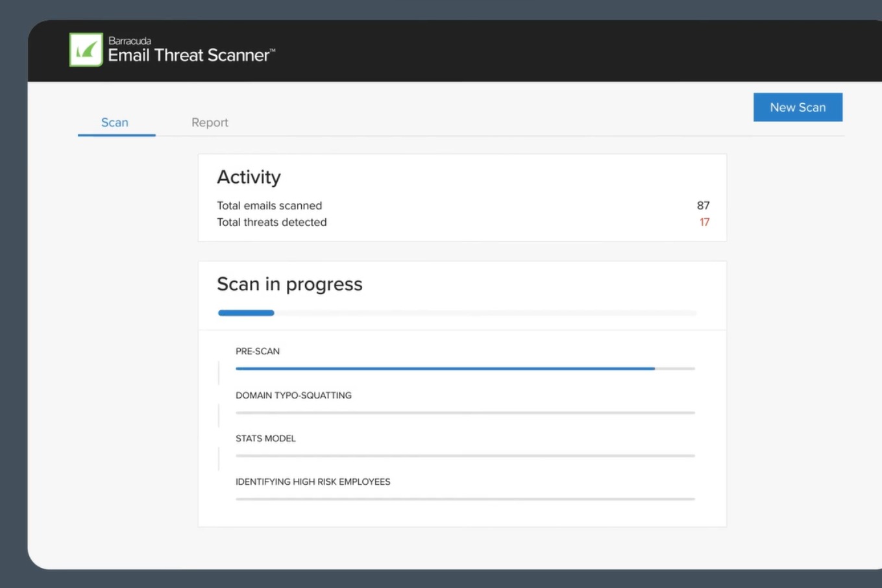This screenshot has height=588, width=882.
Task: Switch to the Report tab
Action: click(x=209, y=122)
